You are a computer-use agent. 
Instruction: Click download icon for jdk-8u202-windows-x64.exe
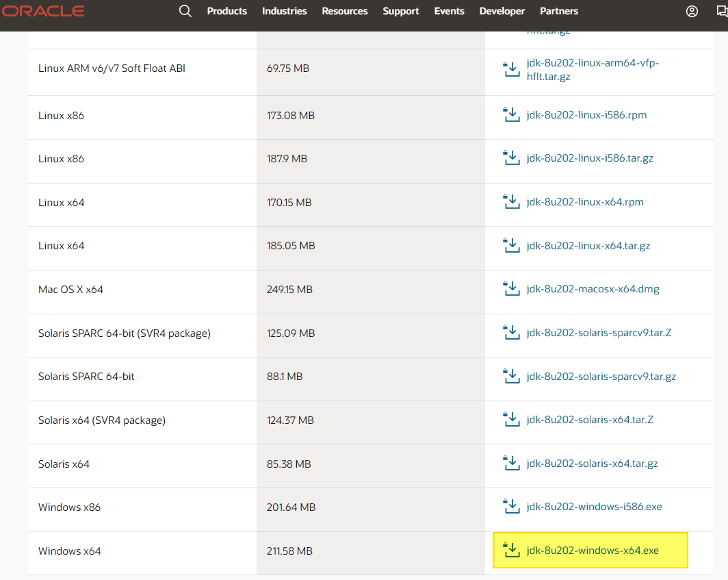tap(511, 551)
